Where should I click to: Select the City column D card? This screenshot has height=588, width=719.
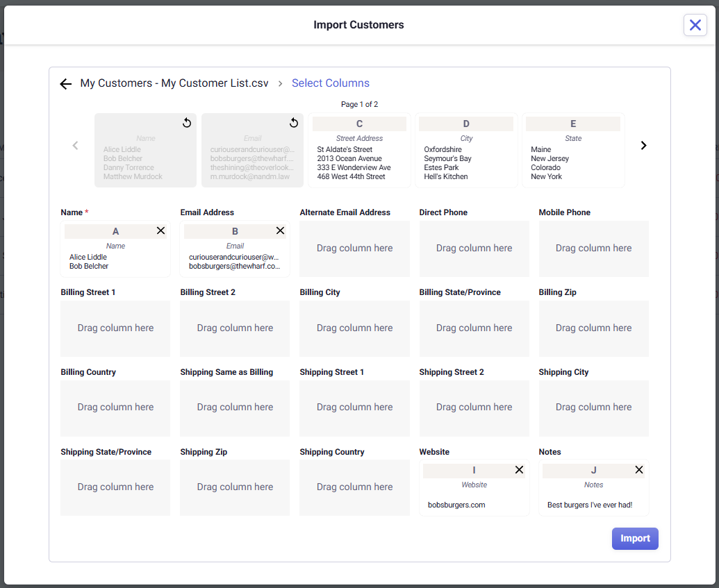click(466, 151)
